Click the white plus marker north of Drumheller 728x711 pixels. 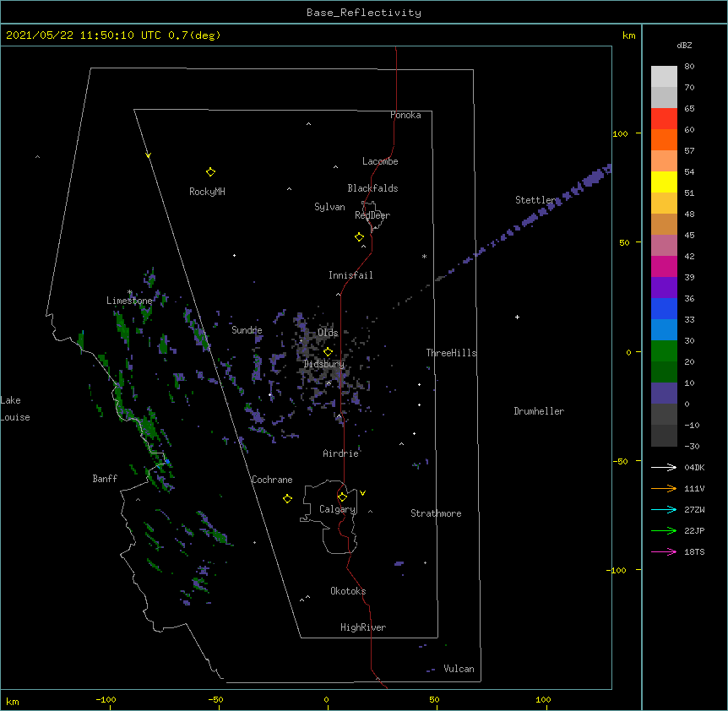pyautogui.click(x=517, y=317)
